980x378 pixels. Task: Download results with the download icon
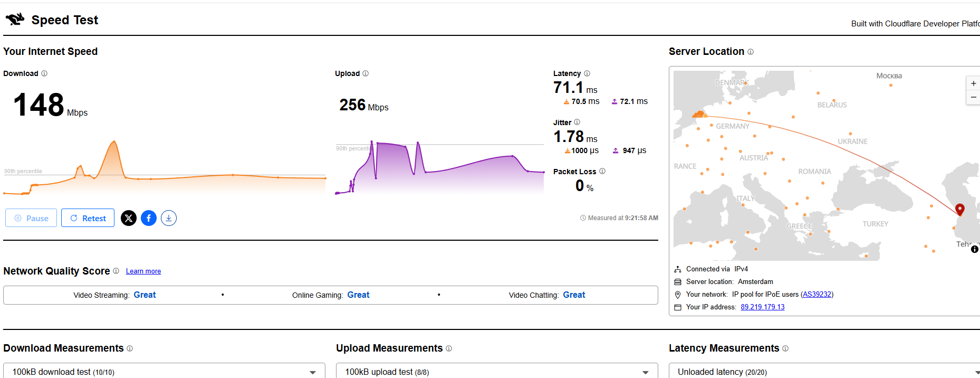pyautogui.click(x=169, y=218)
